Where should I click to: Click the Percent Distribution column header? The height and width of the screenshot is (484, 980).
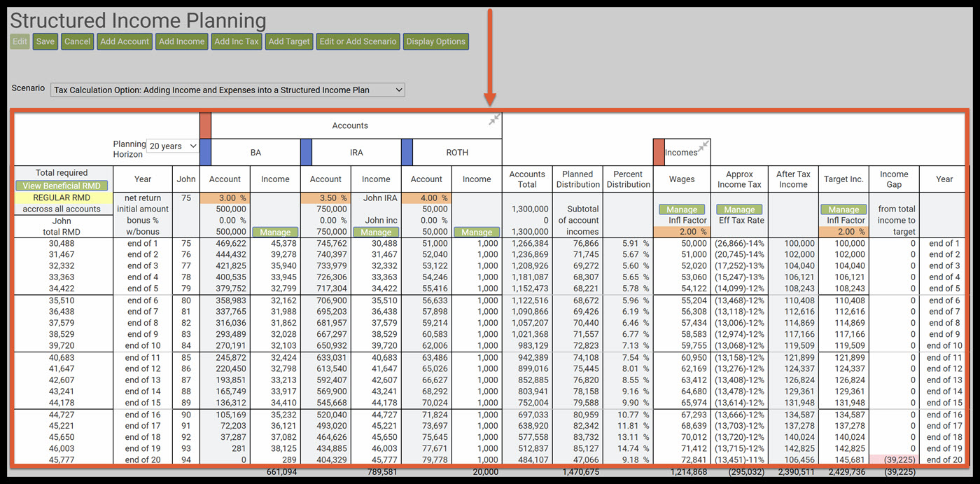628,179
